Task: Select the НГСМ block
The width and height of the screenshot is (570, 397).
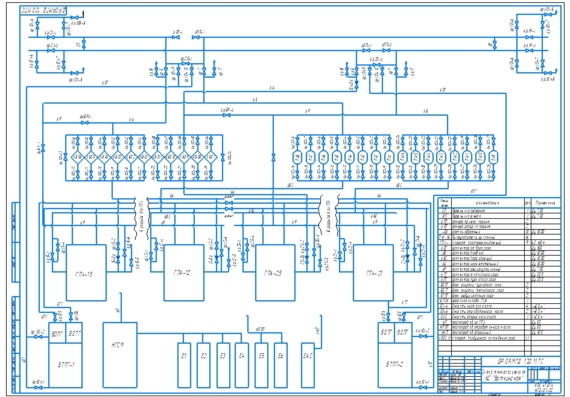Action: pos(120,355)
